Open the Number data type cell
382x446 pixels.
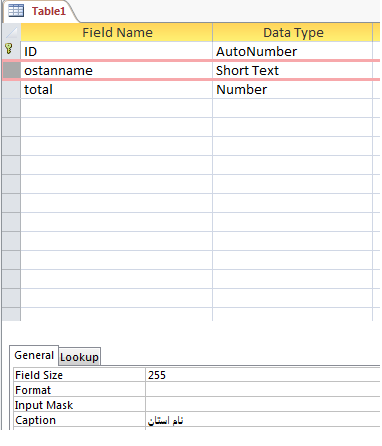[x=293, y=89]
